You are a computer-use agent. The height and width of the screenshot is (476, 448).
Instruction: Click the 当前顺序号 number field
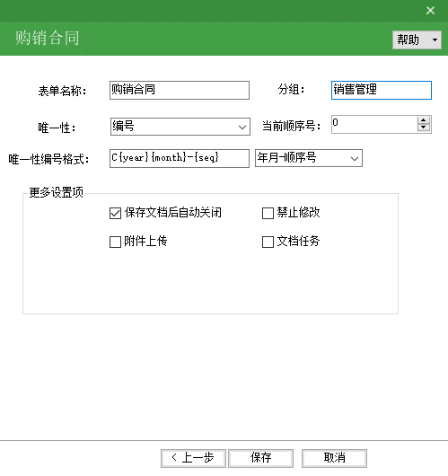(x=374, y=124)
